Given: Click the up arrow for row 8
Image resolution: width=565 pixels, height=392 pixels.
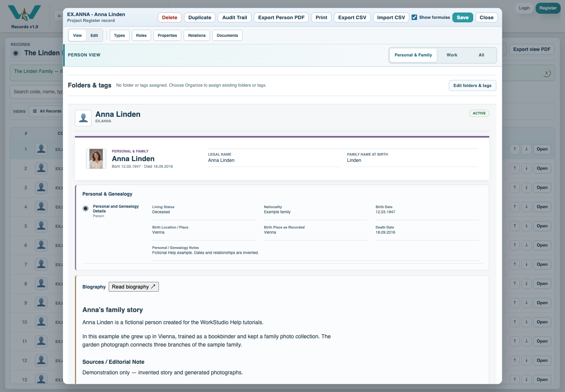Looking at the screenshot, I should pos(515,284).
